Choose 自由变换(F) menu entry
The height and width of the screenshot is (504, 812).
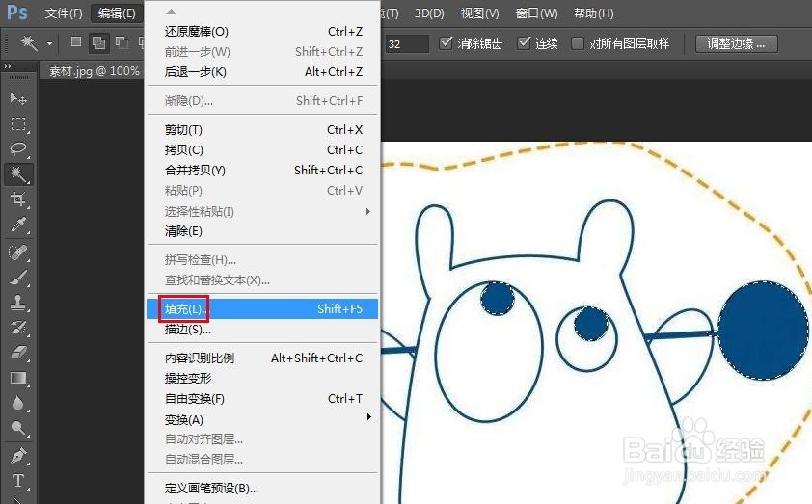point(262,399)
